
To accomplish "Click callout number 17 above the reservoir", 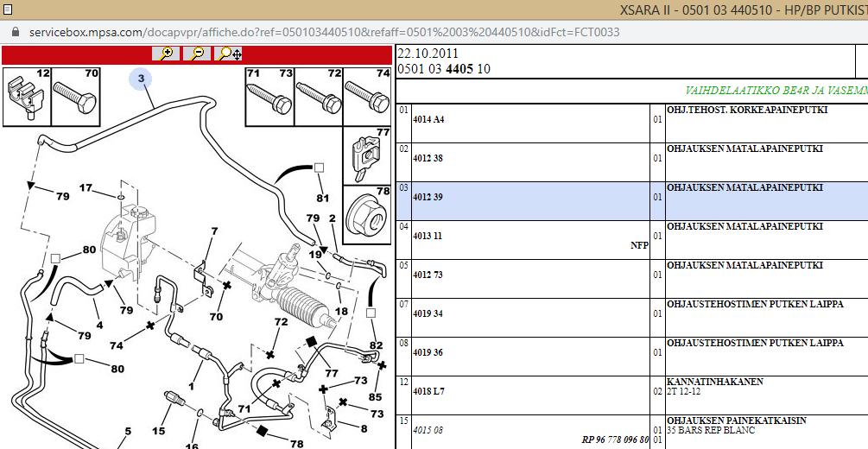I will click(x=86, y=188).
